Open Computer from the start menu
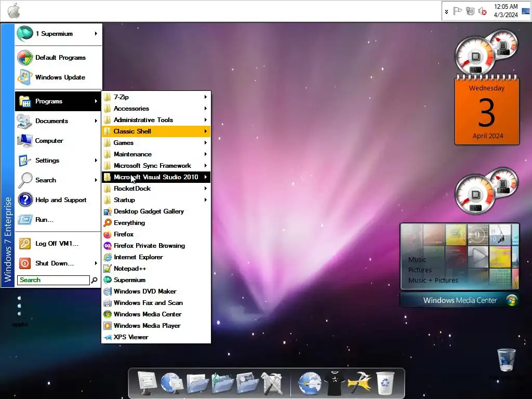This screenshot has width=532, height=399. pyautogui.click(x=58, y=140)
